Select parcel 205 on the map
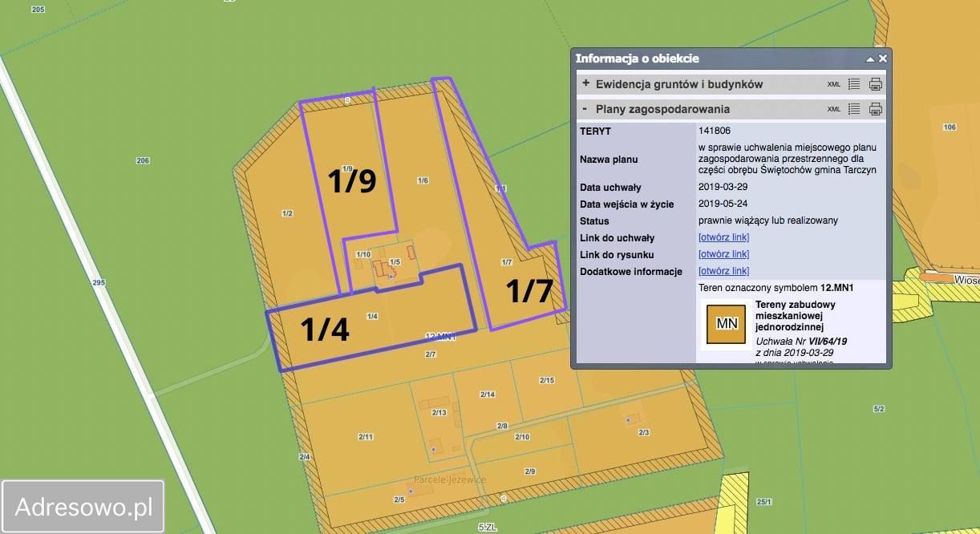This screenshot has width=980, height=534. (x=38, y=9)
